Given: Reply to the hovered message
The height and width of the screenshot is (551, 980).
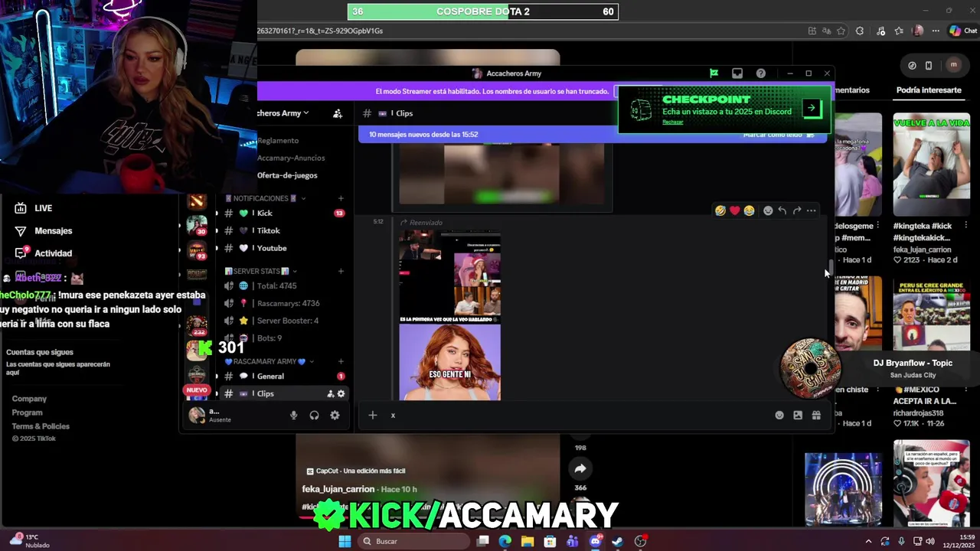Looking at the screenshot, I should tap(782, 210).
